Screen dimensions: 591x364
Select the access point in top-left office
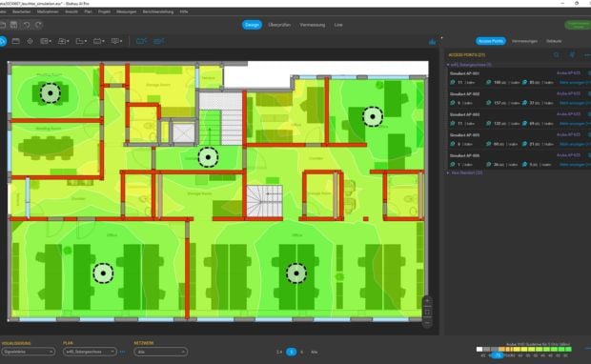(51, 93)
